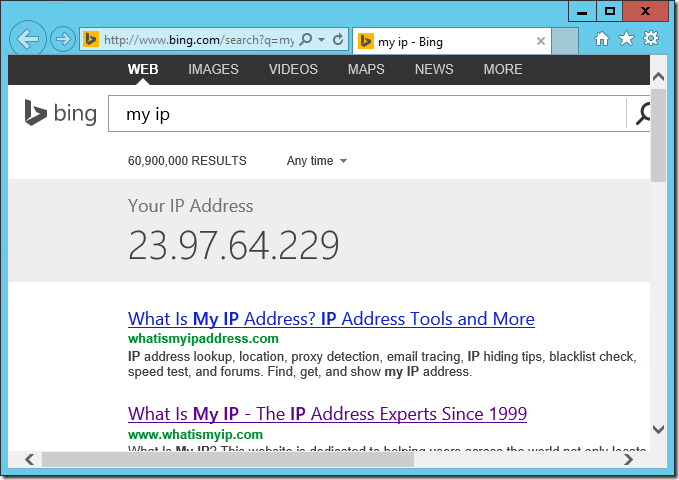Image resolution: width=679 pixels, height=480 pixels.
Task: Click the vertical scrollbar up arrow
Action: tap(658, 77)
